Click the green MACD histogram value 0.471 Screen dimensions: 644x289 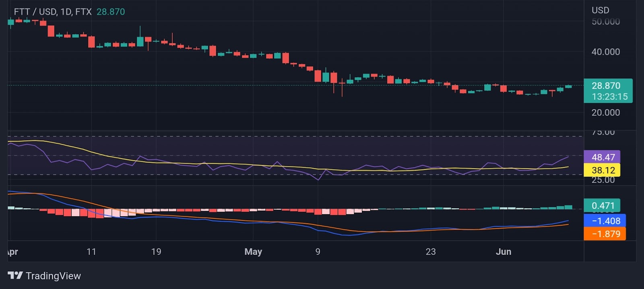coord(602,206)
